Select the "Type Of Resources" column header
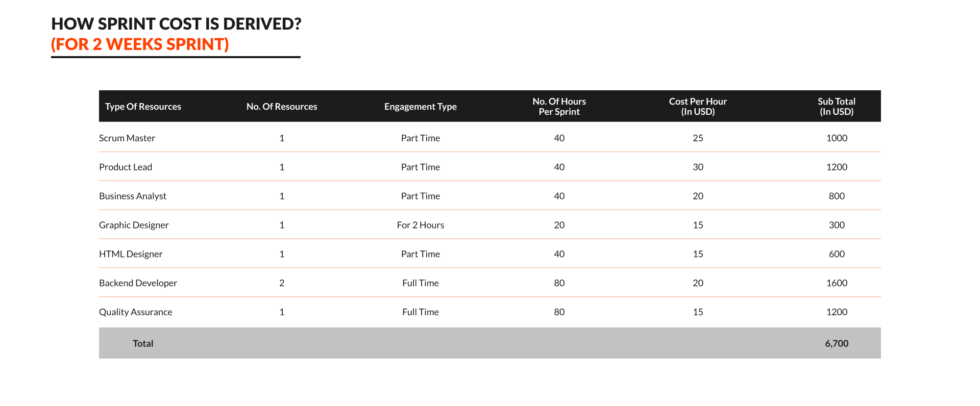980x406 pixels. (x=143, y=107)
